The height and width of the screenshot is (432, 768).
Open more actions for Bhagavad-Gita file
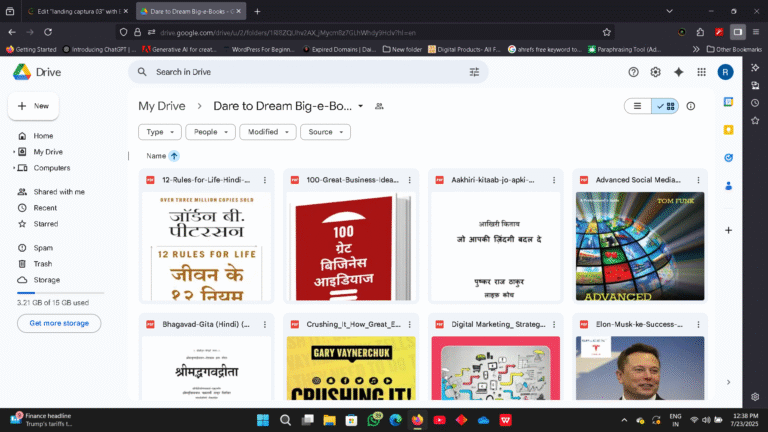point(265,324)
